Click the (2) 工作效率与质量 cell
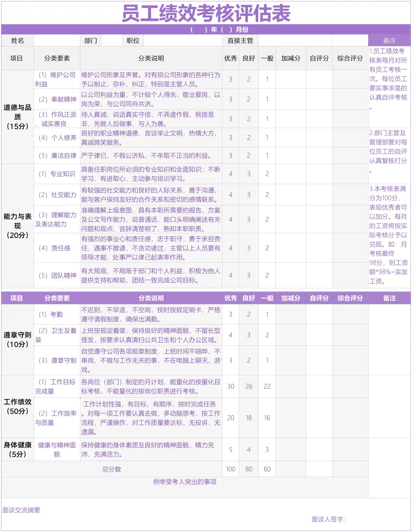 pyautogui.click(x=57, y=418)
